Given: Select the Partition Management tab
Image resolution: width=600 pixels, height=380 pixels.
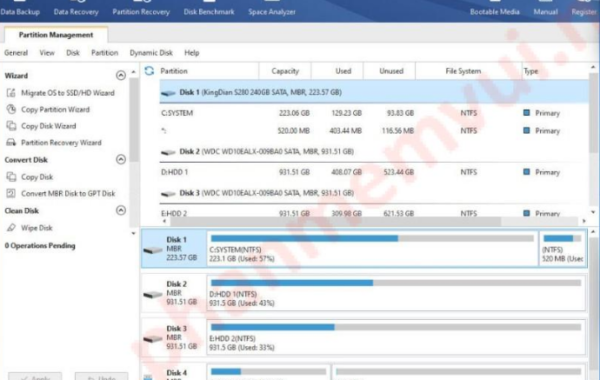Looking at the screenshot, I should pos(56,35).
